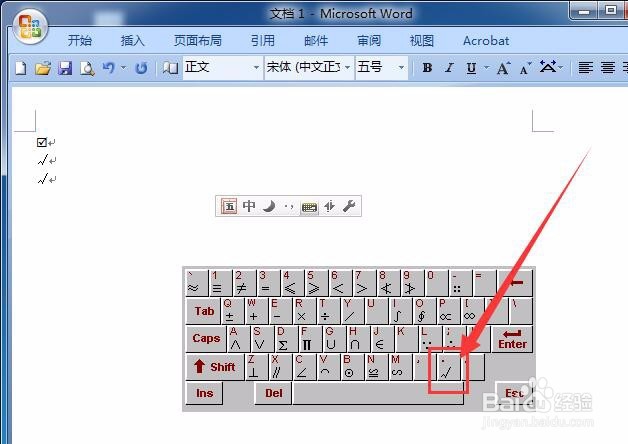Viewport: 628px width, 444px height.
Task: Toggle Caps key on soft keyboard
Action: pos(206,339)
